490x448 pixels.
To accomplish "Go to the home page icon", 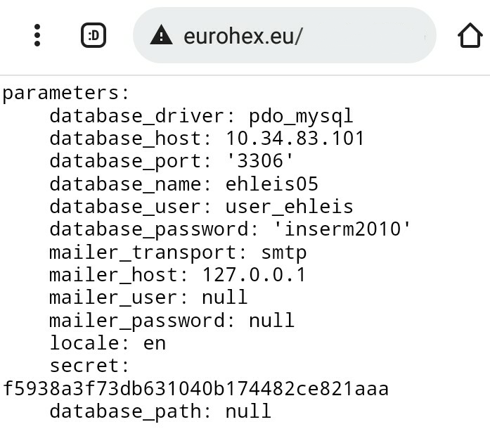I will [x=470, y=35].
